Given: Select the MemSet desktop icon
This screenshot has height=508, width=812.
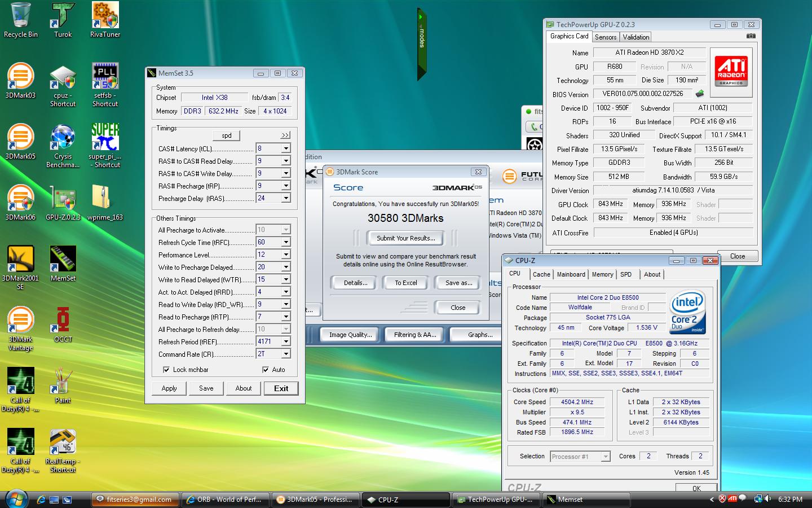Looking at the screenshot, I should (x=63, y=264).
